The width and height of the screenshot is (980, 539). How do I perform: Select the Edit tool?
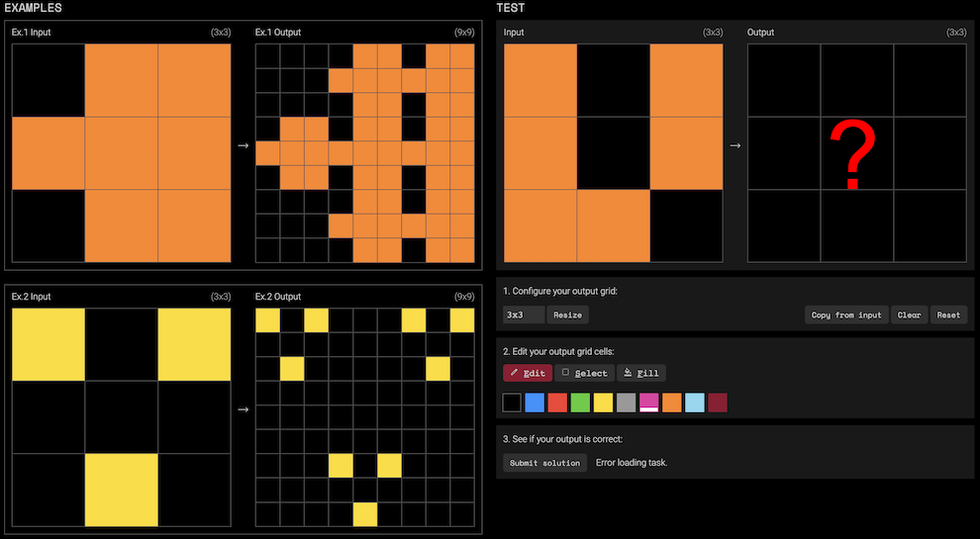click(528, 373)
